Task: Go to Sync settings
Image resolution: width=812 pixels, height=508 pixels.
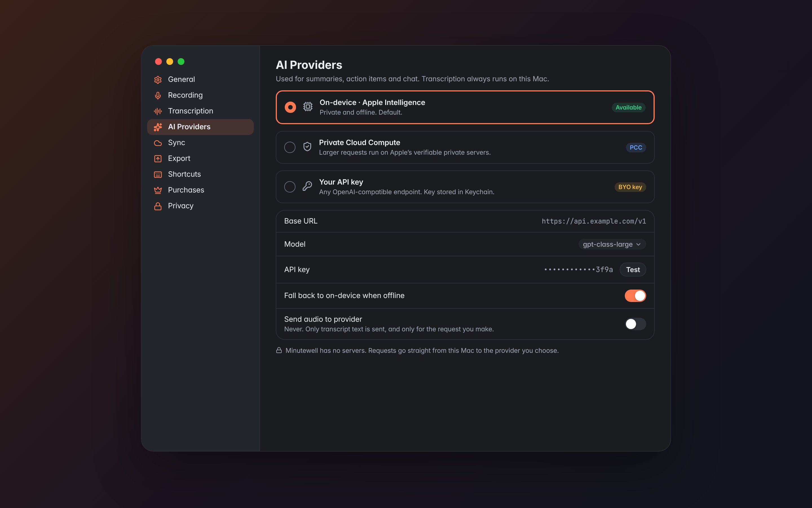Action: coord(200,143)
